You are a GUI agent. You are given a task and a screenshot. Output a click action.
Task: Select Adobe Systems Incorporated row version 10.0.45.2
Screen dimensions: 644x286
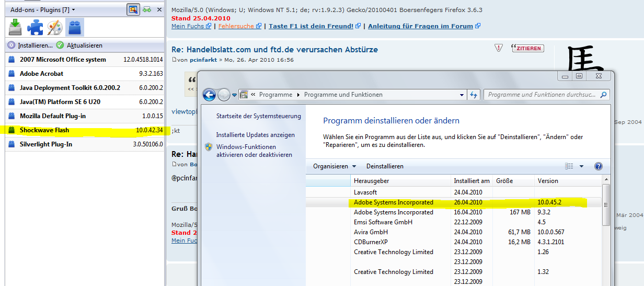click(x=454, y=202)
